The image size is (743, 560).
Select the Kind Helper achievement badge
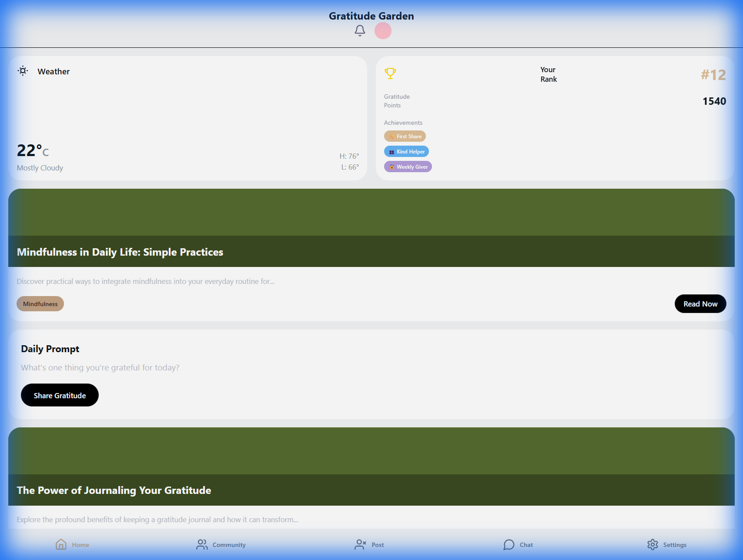coord(406,152)
